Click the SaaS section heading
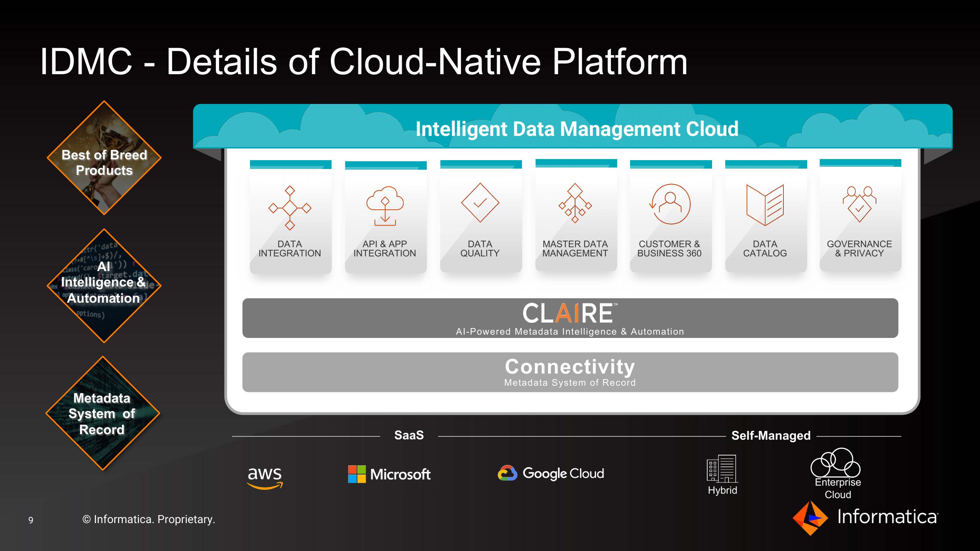 pos(409,435)
